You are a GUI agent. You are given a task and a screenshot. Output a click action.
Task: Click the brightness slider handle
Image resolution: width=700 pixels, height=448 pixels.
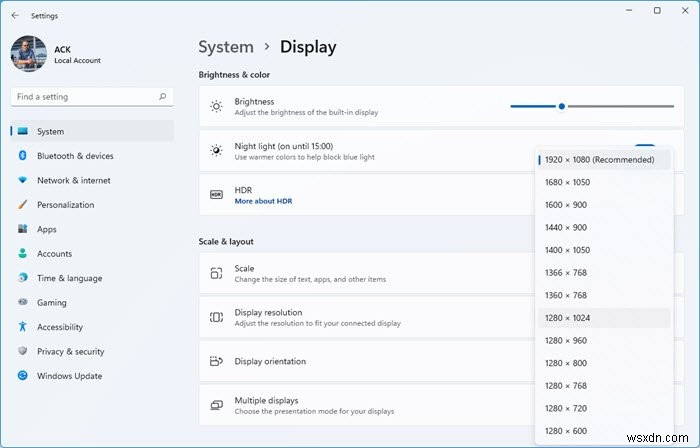562,106
